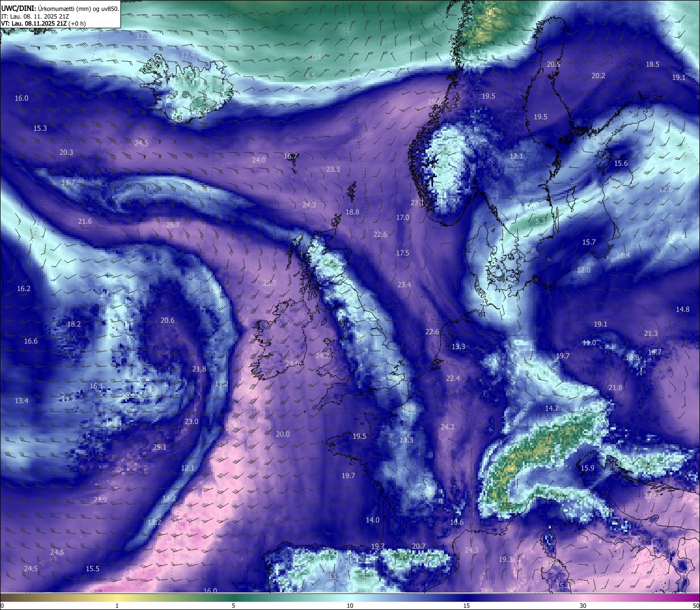Image resolution: width=700 pixels, height=610 pixels.
Task: Click the 17.0 value on the map
Action: click(402, 218)
